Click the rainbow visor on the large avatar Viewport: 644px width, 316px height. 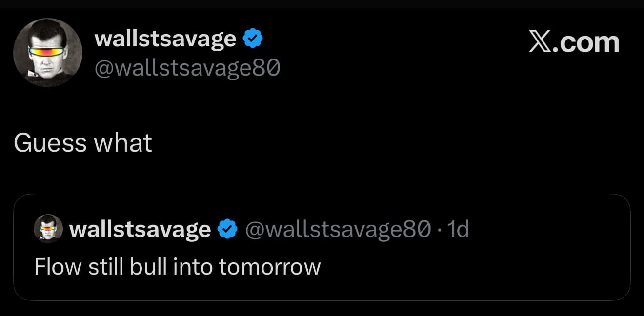pyautogui.click(x=47, y=51)
